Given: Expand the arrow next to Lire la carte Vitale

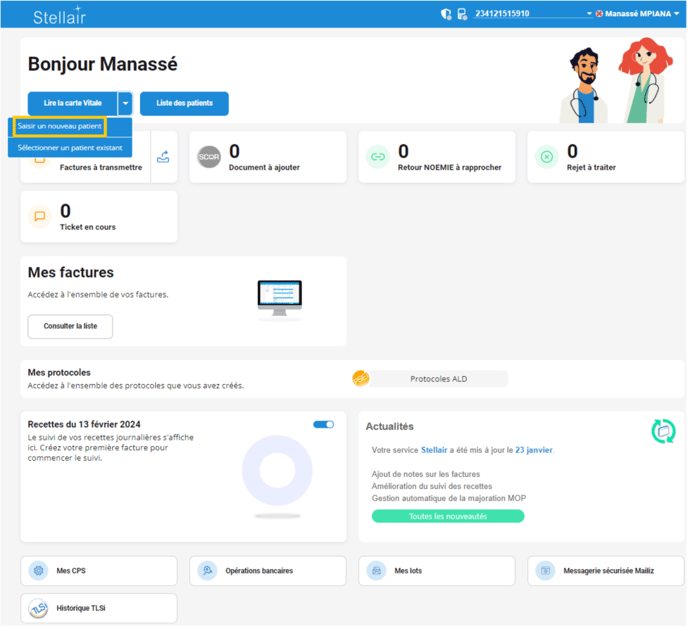Looking at the screenshot, I should [125, 103].
